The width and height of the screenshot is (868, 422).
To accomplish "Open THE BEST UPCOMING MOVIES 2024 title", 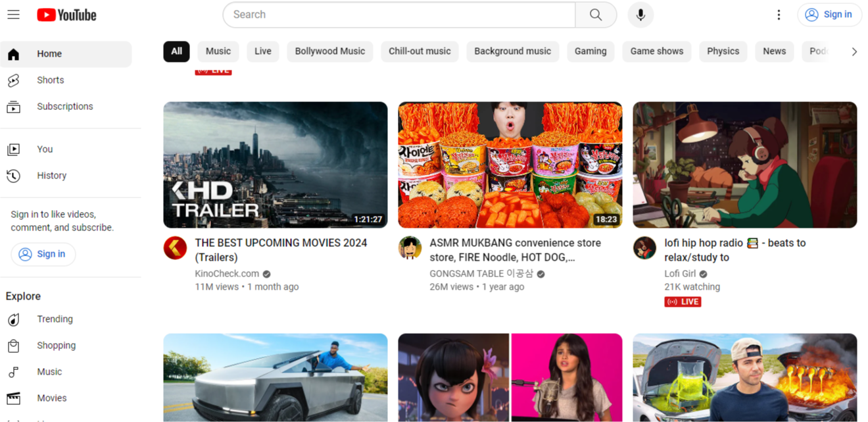I will (281, 250).
